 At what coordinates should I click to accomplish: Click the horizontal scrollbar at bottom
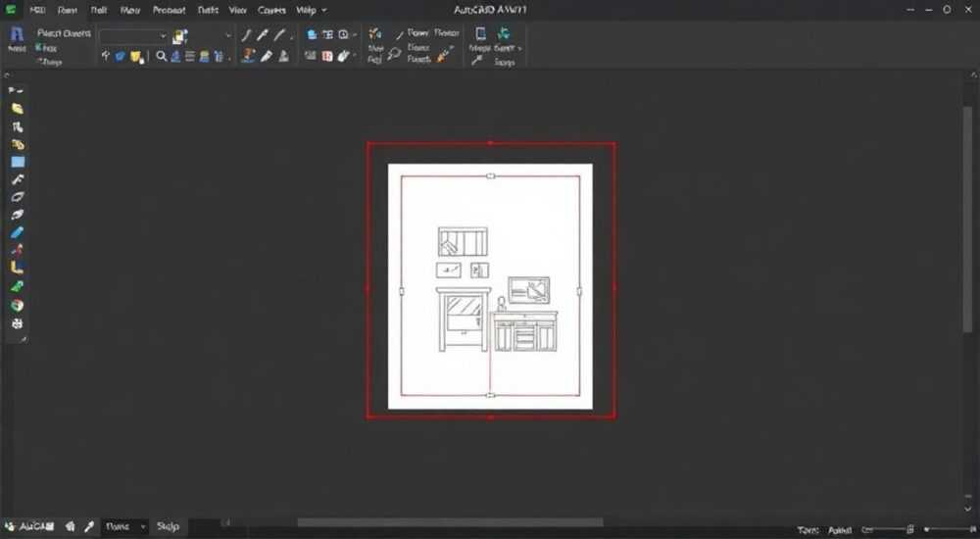click(450, 522)
